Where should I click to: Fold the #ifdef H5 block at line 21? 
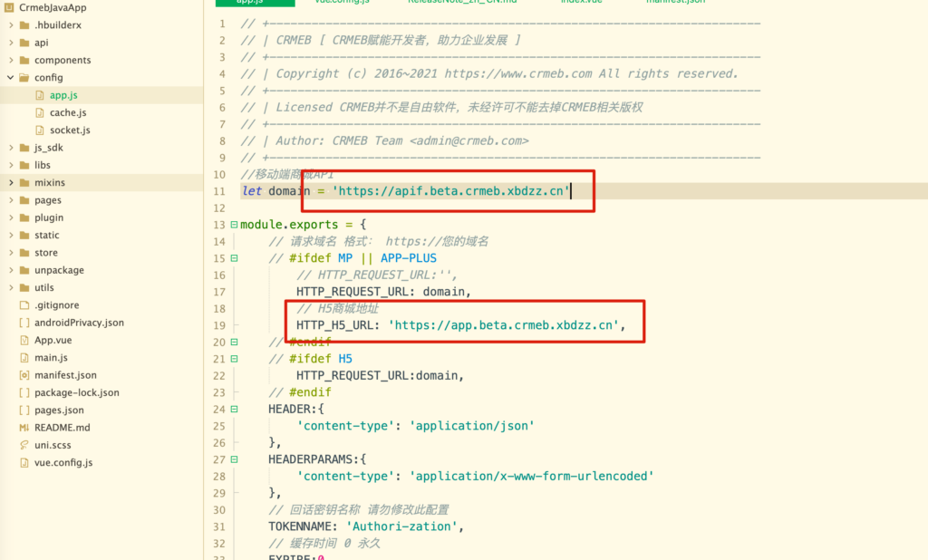[x=235, y=359]
